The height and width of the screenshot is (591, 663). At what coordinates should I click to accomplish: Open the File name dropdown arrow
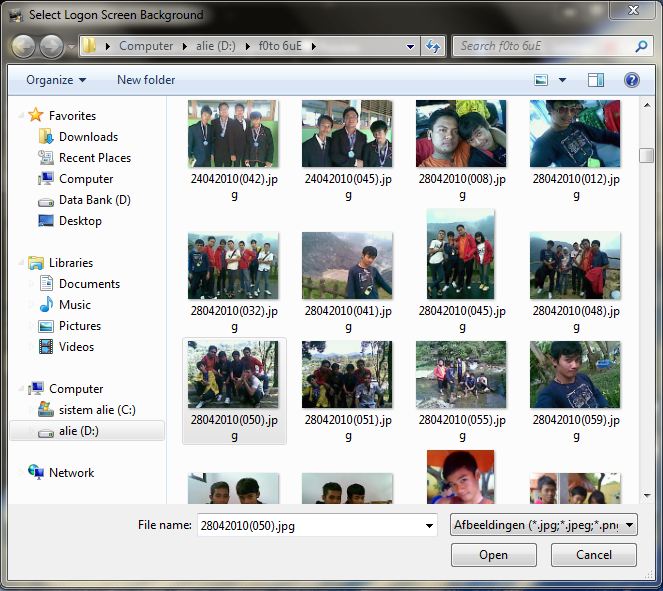click(429, 525)
